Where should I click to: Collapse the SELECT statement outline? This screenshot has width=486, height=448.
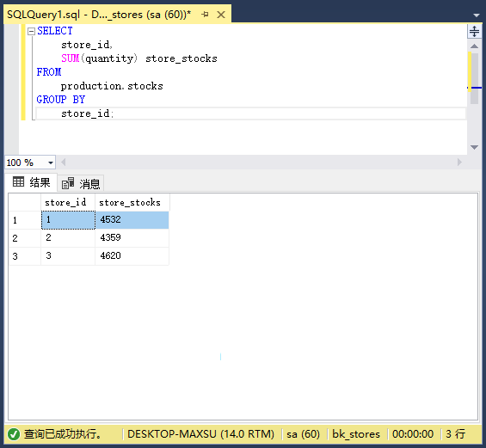31,31
